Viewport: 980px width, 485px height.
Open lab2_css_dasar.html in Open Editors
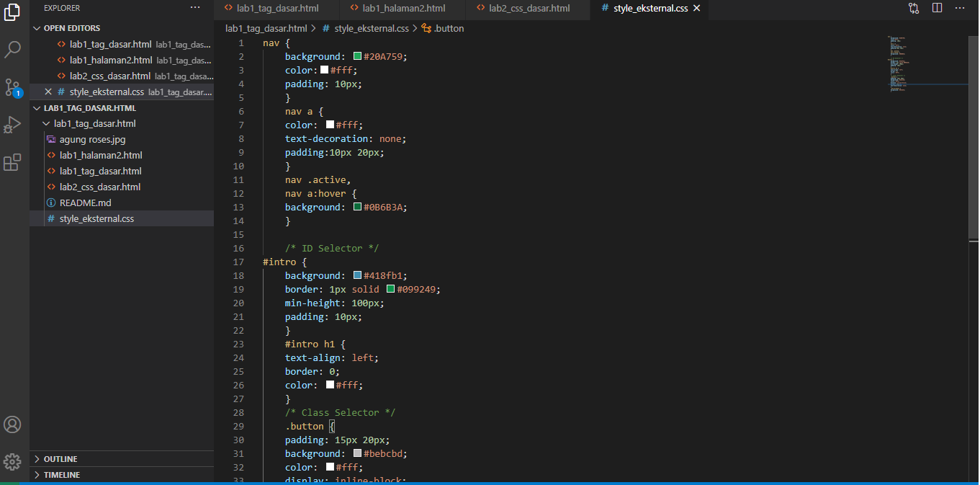coord(122,76)
